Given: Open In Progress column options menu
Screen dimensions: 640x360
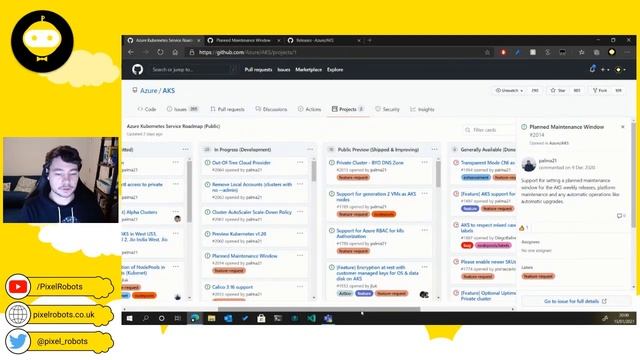Looking at the screenshot, I should click(310, 149).
